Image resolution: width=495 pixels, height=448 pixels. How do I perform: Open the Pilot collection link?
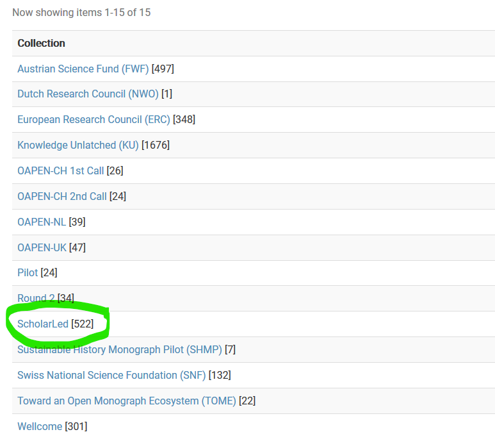click(28, 272)
